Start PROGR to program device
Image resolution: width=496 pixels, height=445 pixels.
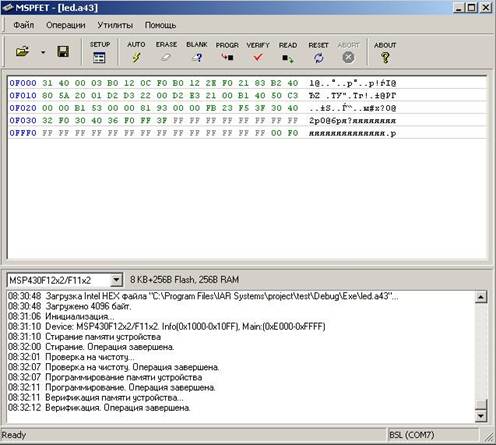pos(227,52)
